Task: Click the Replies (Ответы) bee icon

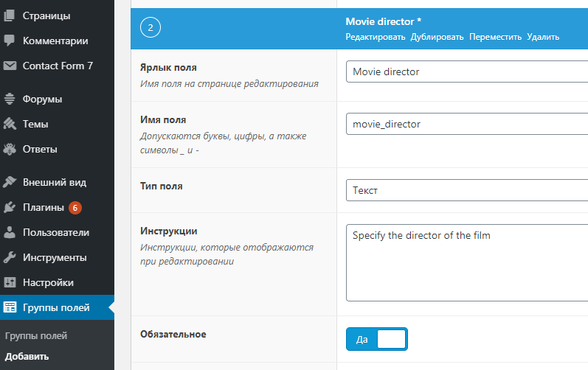Action: (x=10, y=149)
